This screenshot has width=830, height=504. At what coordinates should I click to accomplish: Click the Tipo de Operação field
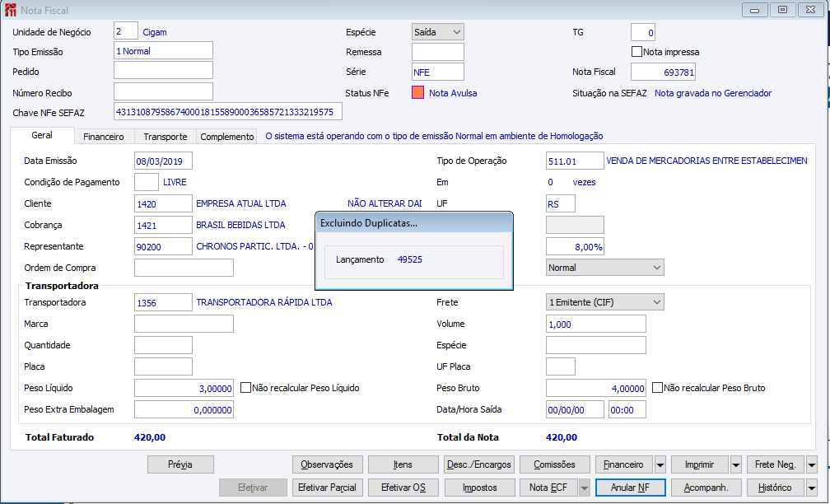pos(575,161)
